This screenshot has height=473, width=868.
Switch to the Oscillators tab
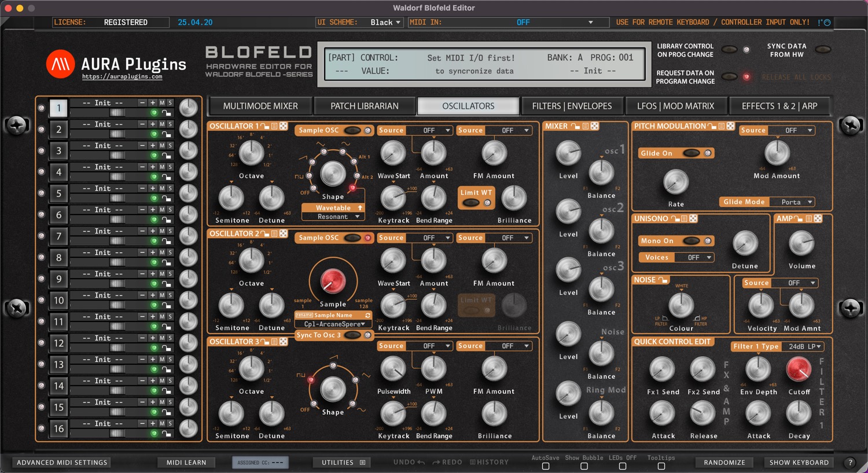(x=468, y=106)
